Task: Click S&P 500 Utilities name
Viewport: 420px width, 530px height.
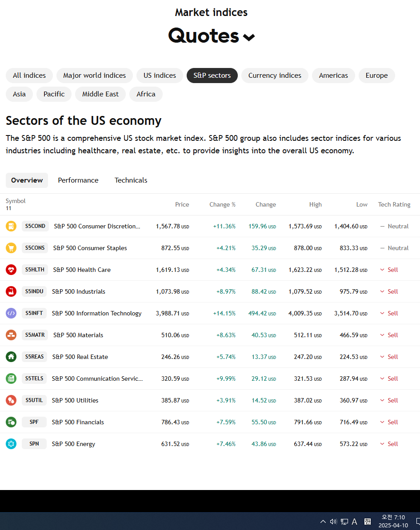Action: [x=75, y=401]
